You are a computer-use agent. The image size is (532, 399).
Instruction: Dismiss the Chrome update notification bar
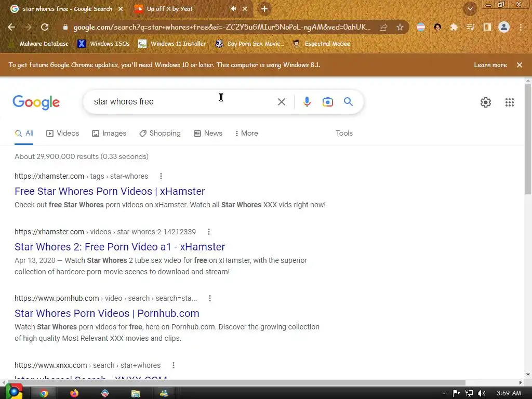520,65
